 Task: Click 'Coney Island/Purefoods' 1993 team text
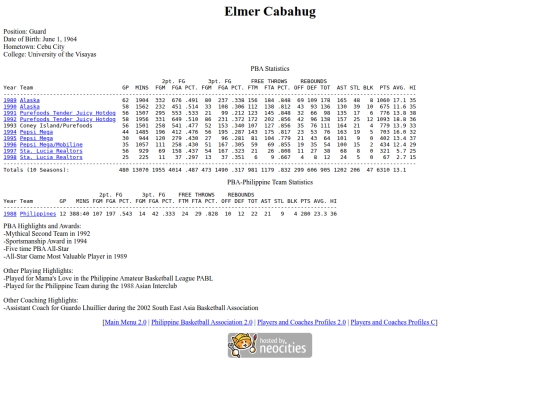[56, 126]
